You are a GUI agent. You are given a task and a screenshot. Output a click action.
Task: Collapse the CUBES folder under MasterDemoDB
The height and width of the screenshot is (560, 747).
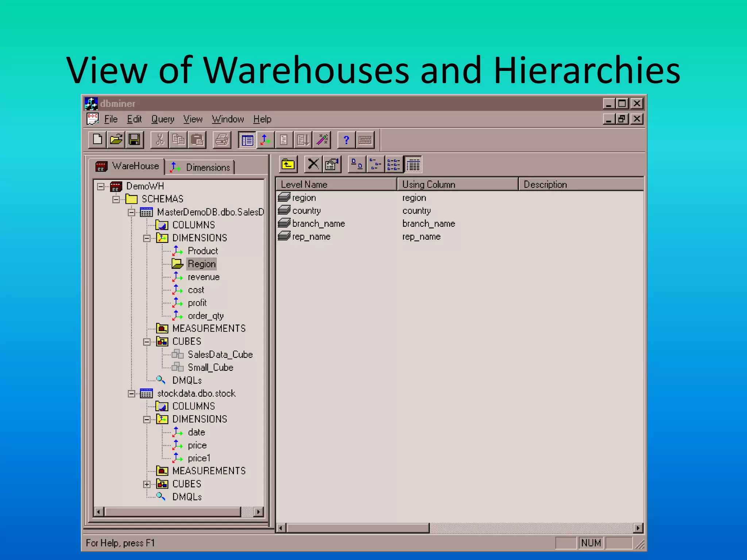(x=147, y=342)
